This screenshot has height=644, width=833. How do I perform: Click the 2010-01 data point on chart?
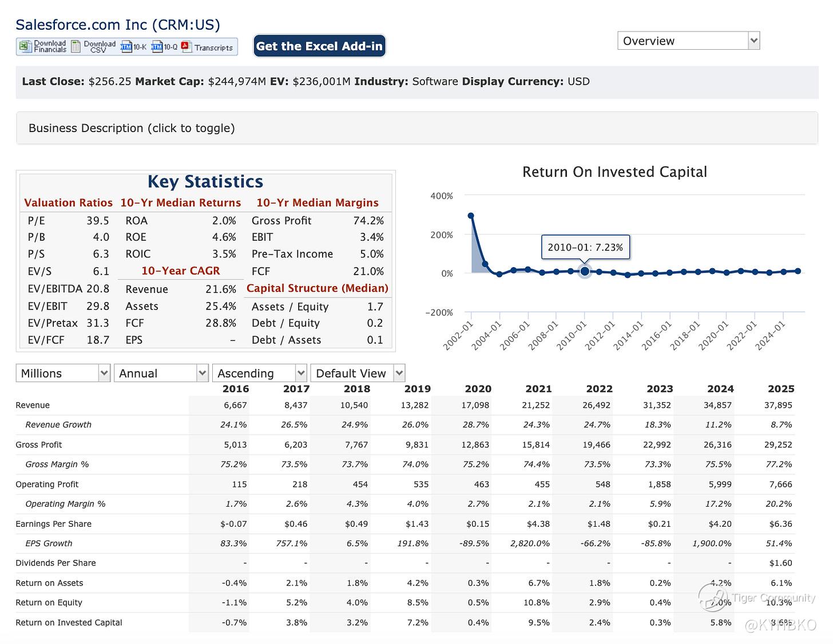click(584, 271)
